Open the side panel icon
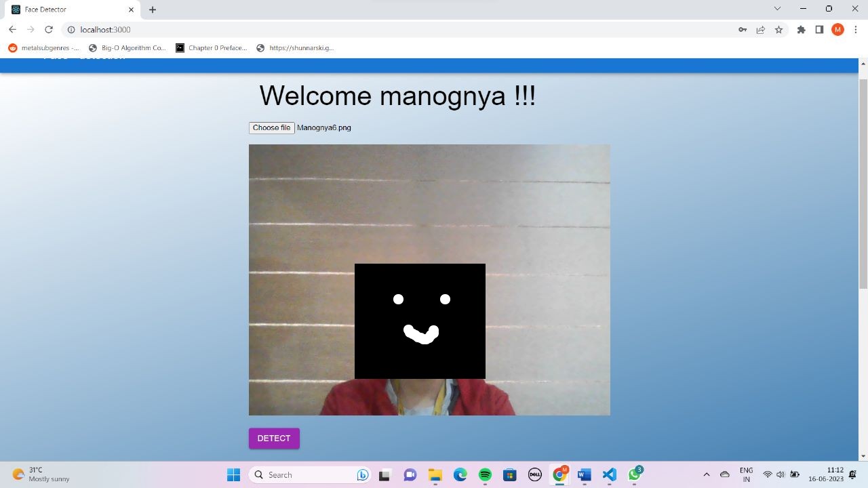868x488 pixels. (819, 30)
